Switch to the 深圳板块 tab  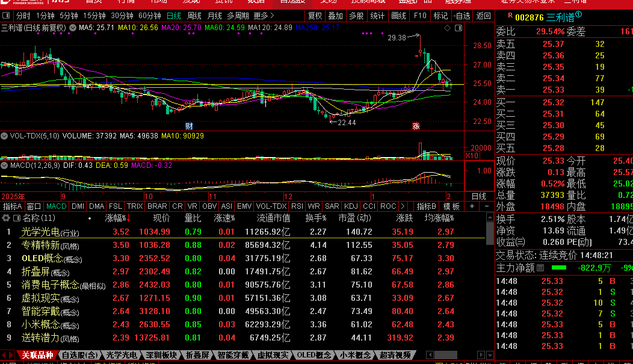(161, 355)
